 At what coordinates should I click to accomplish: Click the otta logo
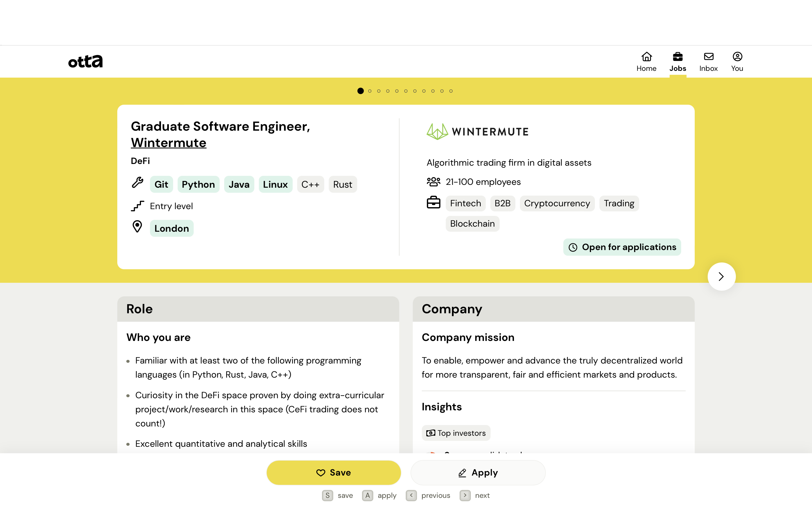pyautogui.click(x=85, y=61)
